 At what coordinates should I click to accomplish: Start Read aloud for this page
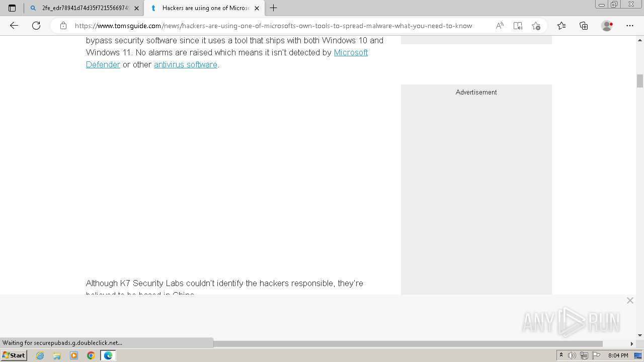click(500, 26)
